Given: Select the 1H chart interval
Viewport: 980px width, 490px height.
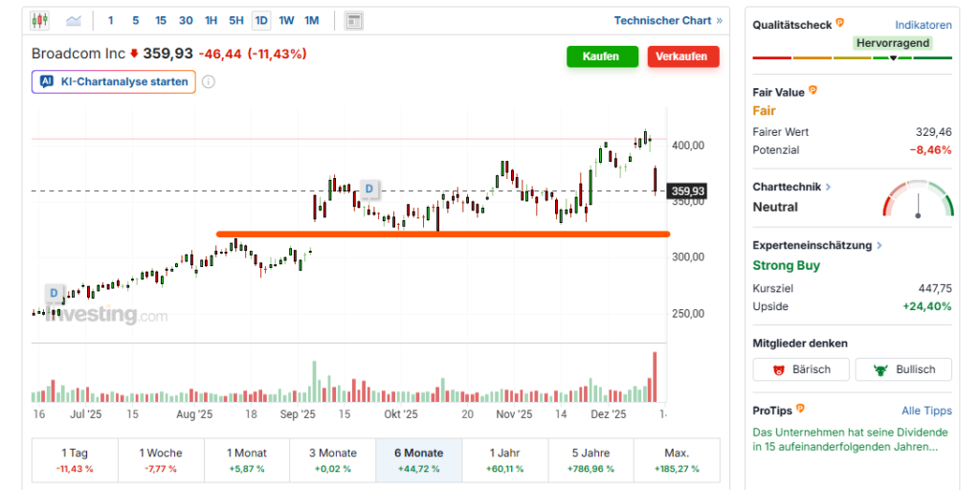Looking at the screenshot, I should [x=211, y=20].
